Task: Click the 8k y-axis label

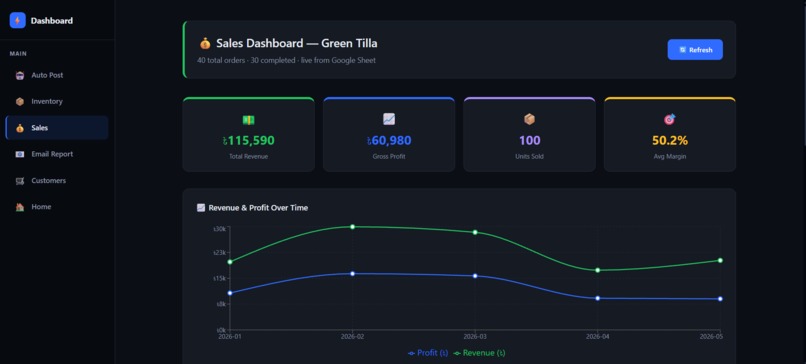Action: pyautogui.click(x=221, y=304)
